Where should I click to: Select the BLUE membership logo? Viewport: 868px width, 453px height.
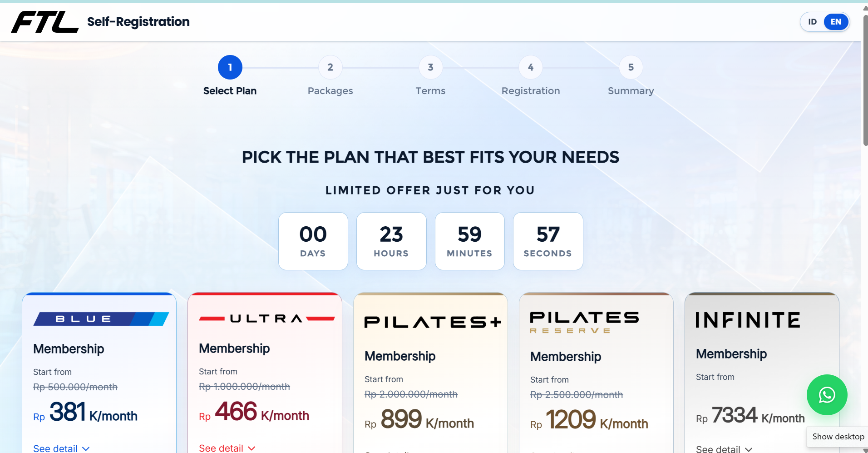[101, 319]
